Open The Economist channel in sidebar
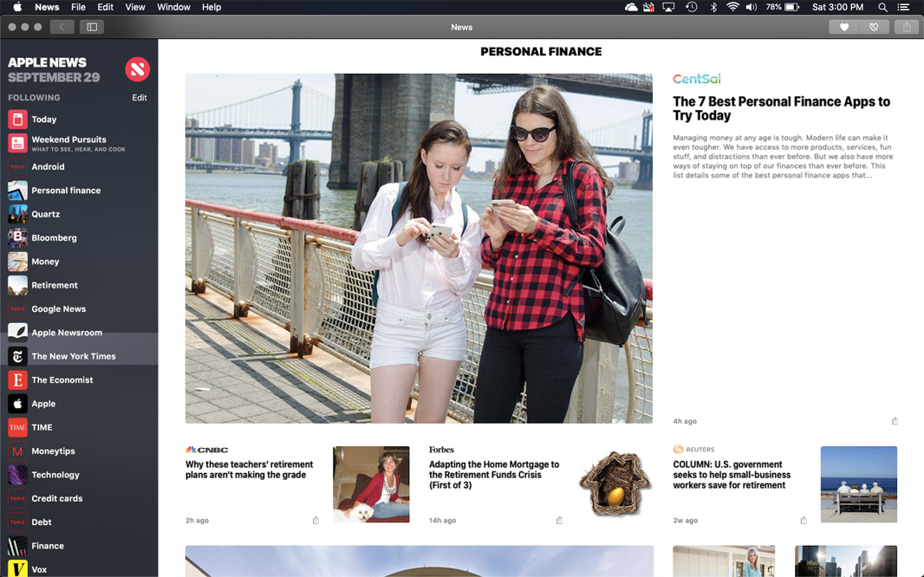 coord(62,380)
